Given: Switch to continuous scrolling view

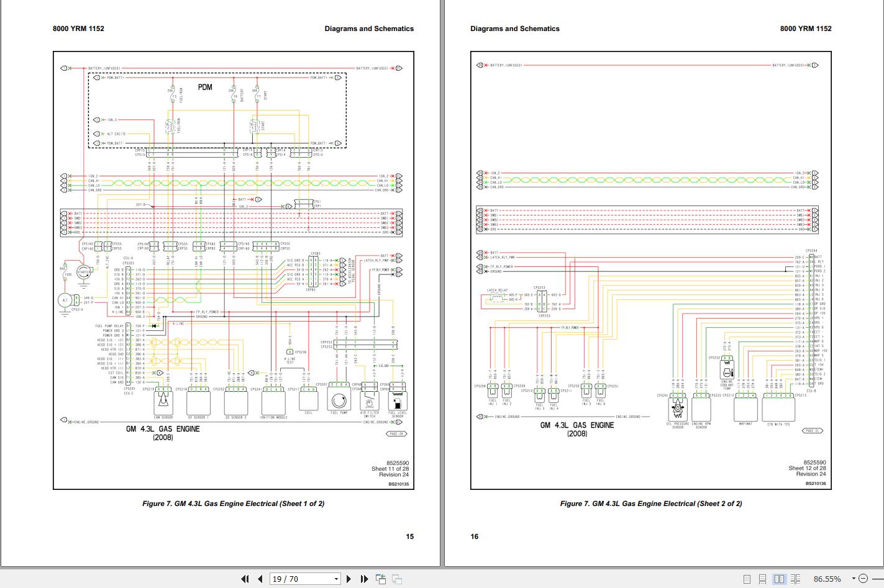Looking at the screenshot, I should (x=763, y=579).
